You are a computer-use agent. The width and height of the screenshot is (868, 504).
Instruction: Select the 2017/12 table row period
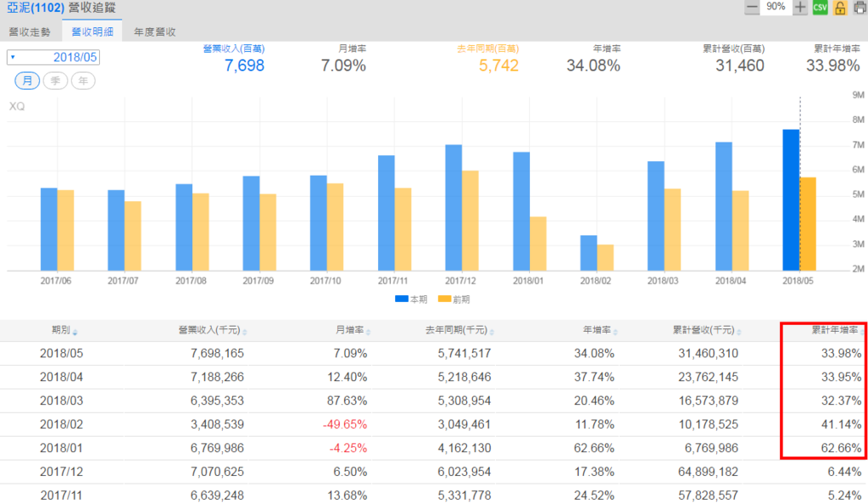(61, 472)
